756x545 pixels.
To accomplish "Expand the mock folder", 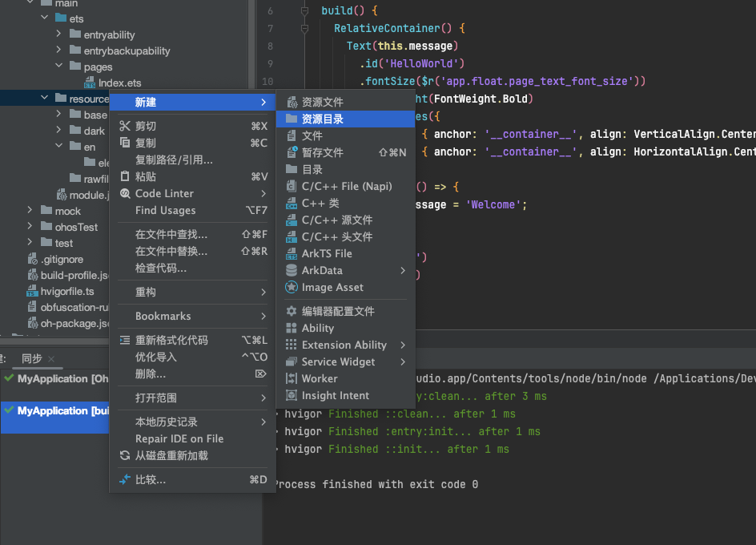I will coord(30,210).
